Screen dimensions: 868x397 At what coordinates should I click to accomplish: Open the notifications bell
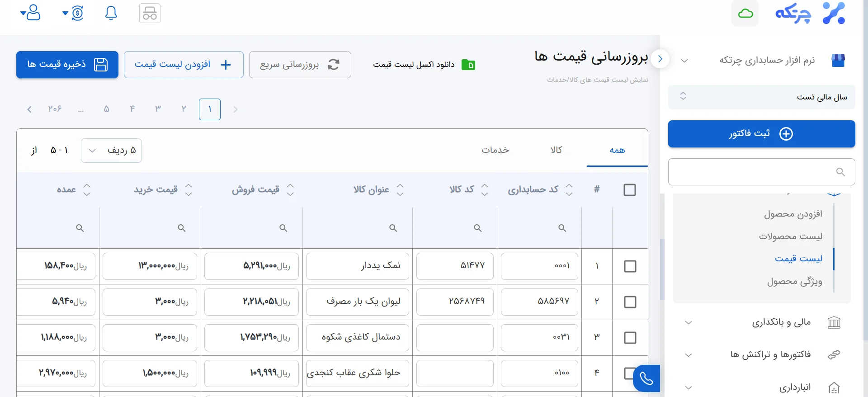tap(111, 13)
